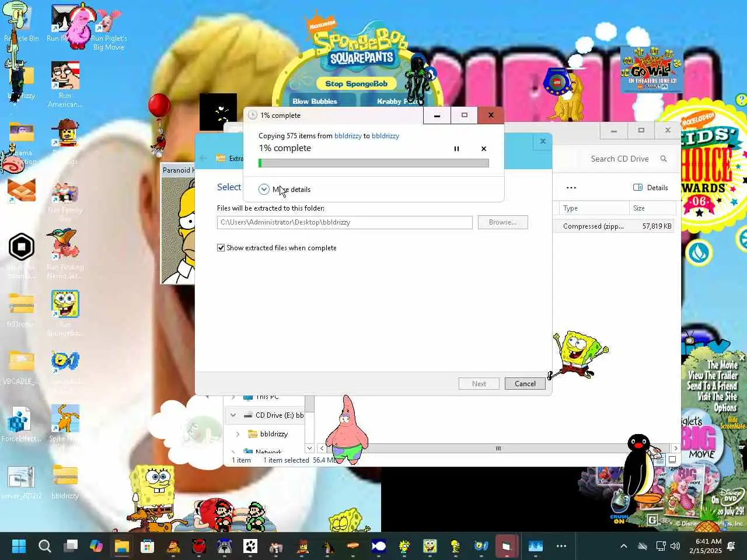Expand the This PC tree node
The image size is (747, 560).
coord(233,397)
